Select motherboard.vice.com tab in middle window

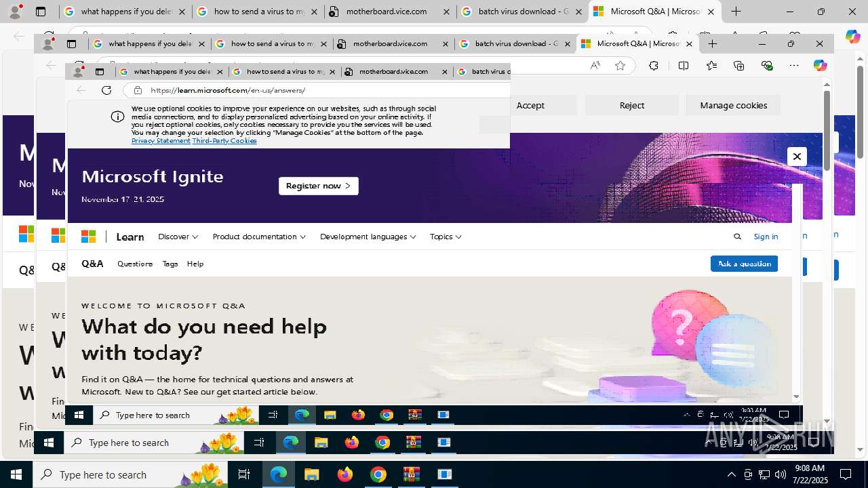coord(393,43)
